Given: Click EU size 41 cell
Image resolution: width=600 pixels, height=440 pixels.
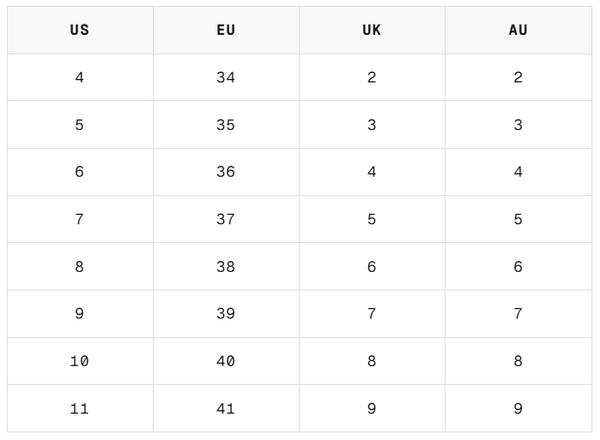Looking at the screenshot, I should tap(226, 408).
